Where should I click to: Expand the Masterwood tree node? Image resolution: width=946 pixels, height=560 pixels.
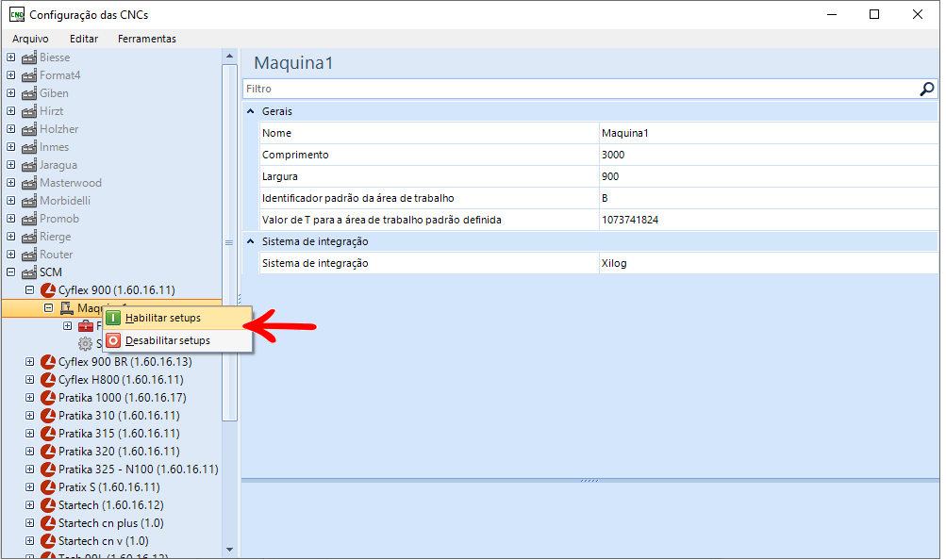click(x=11, y=183)
